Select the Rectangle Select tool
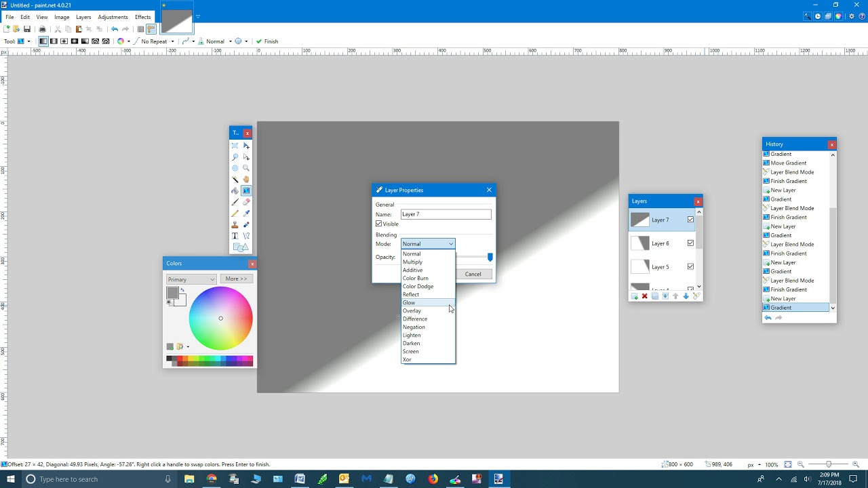This screenshot has width=868, height=488. 235,146
